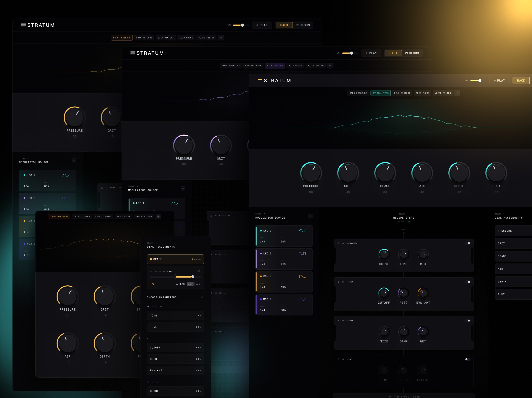This screenshot has width=532, height=398.
Task: Select the LINEAR curve mode
Action: coord(180,284)
